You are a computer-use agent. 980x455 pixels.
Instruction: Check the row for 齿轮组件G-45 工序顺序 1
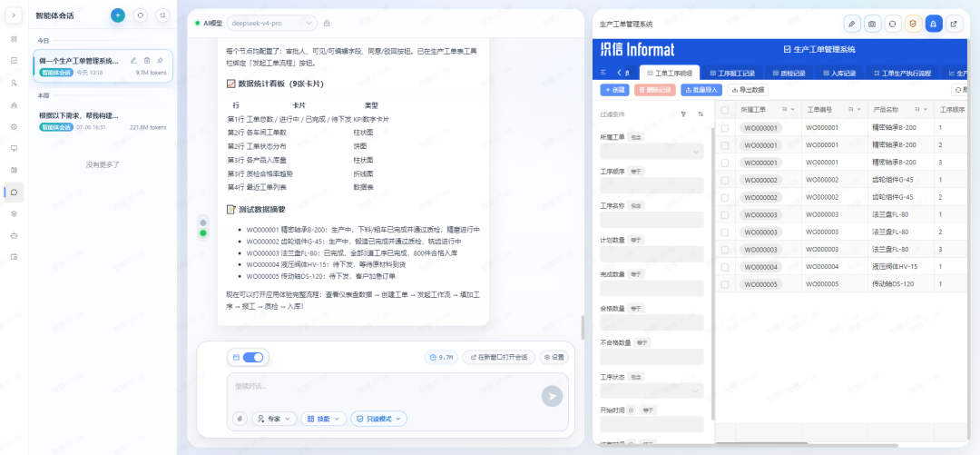coord(725,180)
